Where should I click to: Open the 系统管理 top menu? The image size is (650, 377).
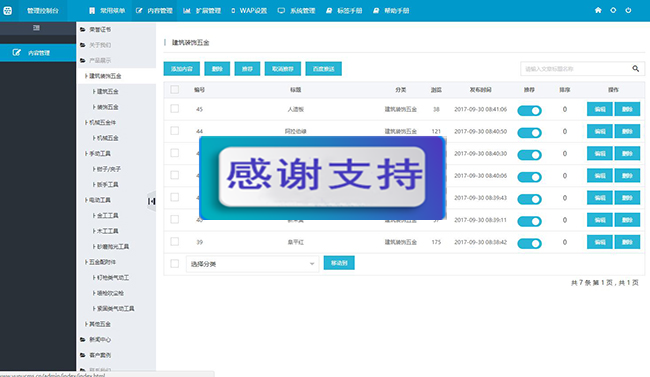(x=296, y=10)
